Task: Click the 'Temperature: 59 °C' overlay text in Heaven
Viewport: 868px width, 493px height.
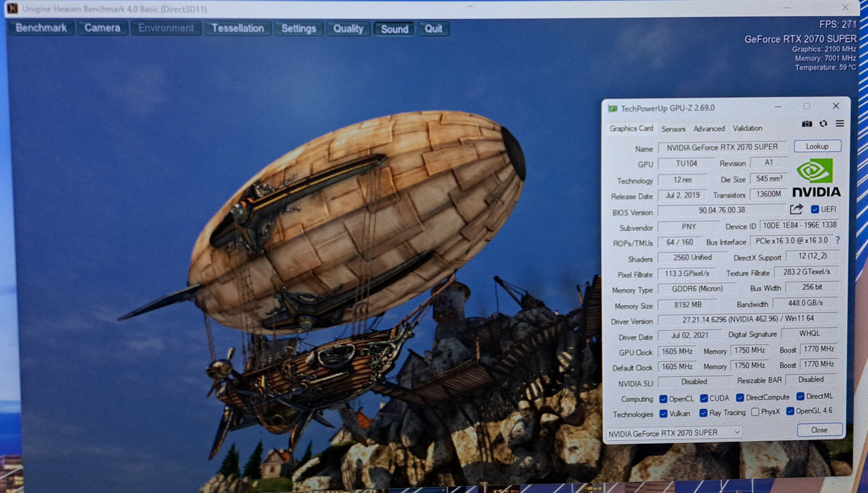Action: point(825,68)
